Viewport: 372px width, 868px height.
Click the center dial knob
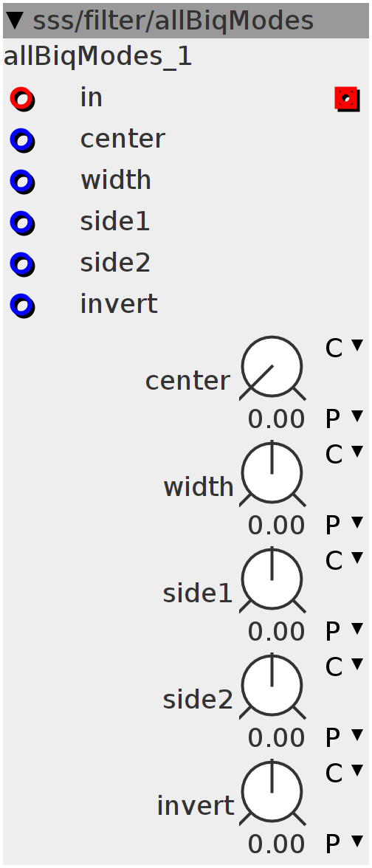[x=272, y=368]
